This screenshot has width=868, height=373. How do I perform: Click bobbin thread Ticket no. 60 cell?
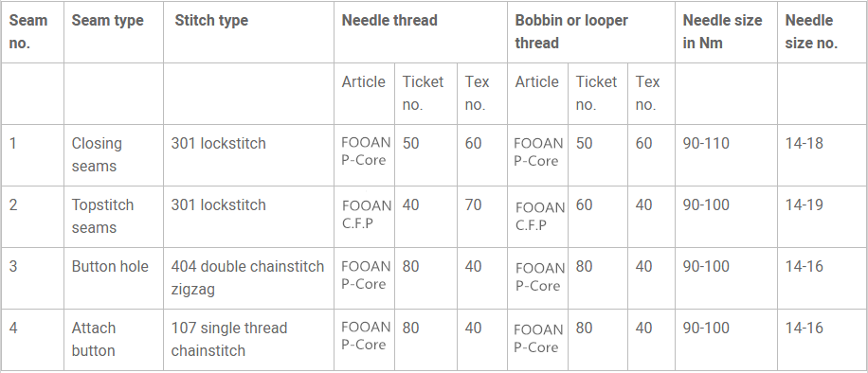pos(598,217)
